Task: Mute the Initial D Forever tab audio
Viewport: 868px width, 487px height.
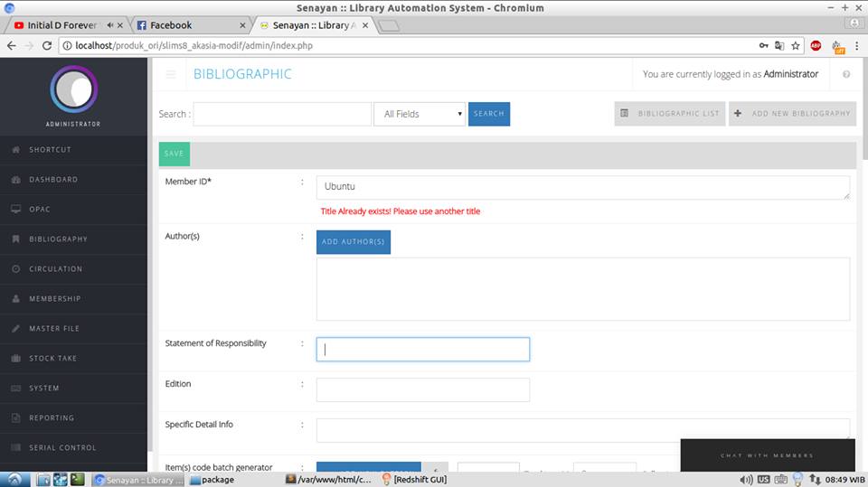Action: 110,25
